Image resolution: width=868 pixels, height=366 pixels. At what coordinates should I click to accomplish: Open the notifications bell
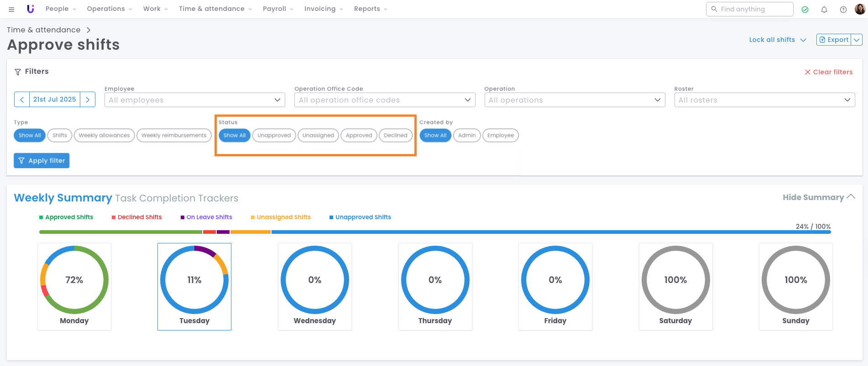pyautogui.click(x=824, y=10)
